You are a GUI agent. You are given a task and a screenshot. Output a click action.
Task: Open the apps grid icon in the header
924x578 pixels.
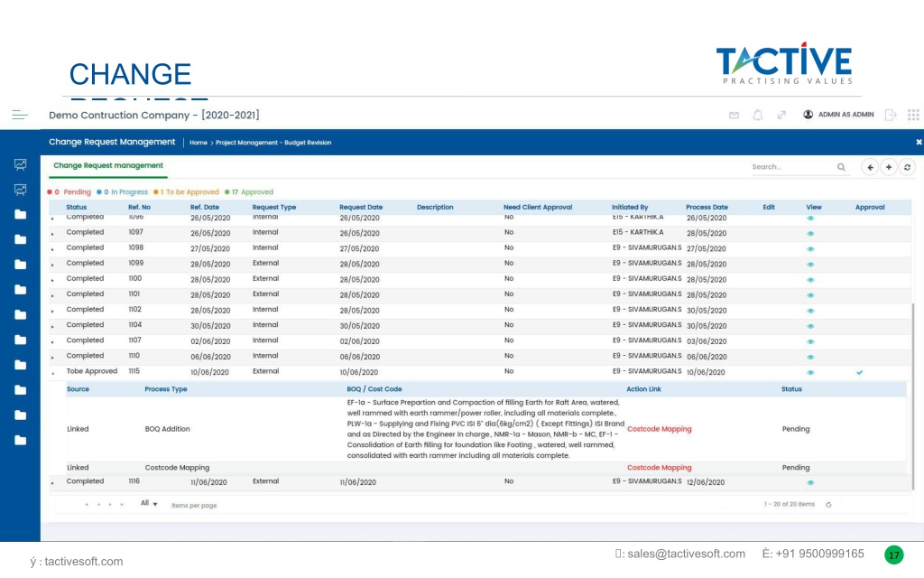pyautogui.click(x=913, y=115)
